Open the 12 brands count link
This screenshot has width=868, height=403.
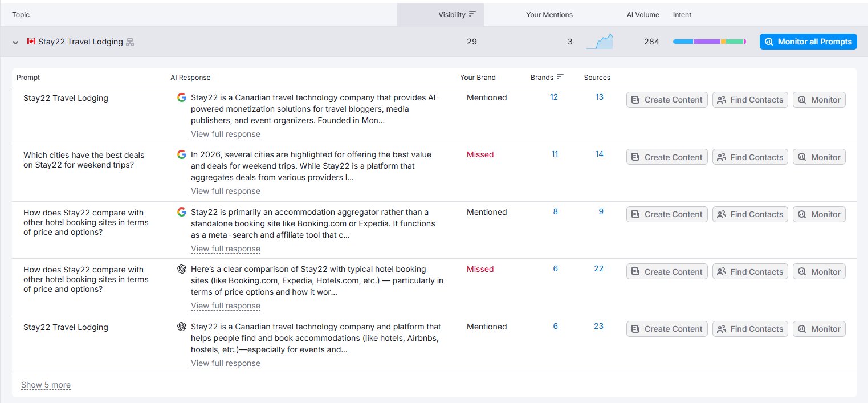[554, 97]
